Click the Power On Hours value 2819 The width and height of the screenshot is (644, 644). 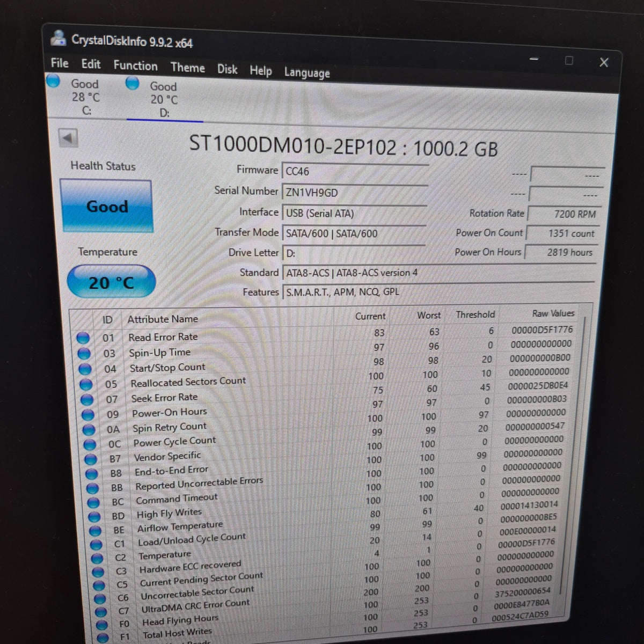click(x=560, y=252)
